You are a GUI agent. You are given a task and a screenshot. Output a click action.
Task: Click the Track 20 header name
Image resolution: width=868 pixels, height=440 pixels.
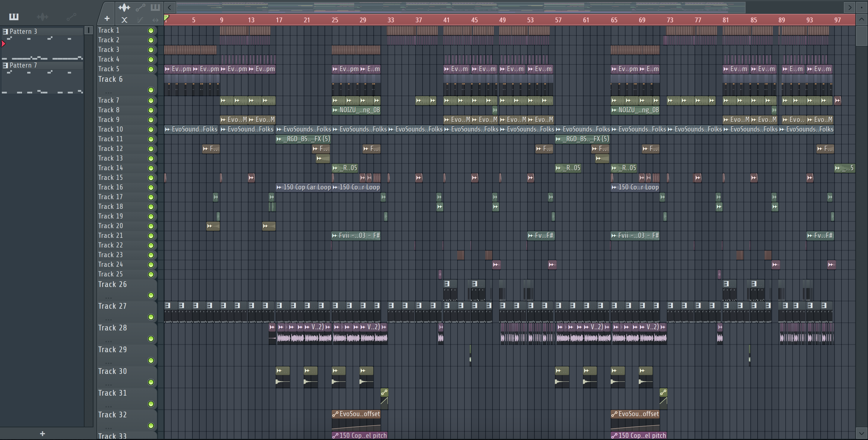[x=110, y=225]
